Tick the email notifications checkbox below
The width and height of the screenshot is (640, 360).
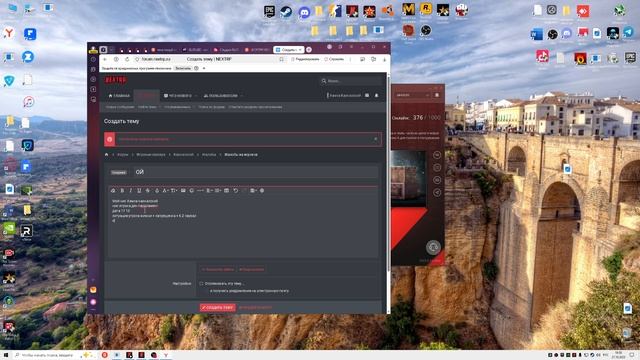207,291
